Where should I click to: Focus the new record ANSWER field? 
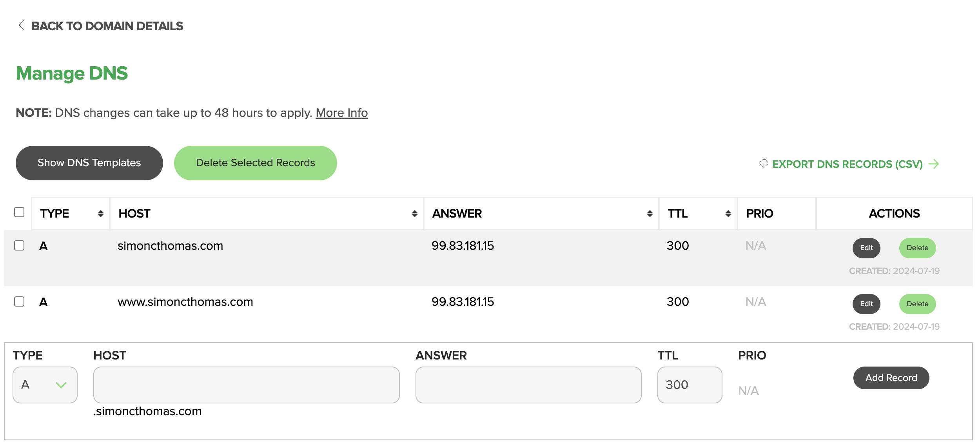[528, 385]
